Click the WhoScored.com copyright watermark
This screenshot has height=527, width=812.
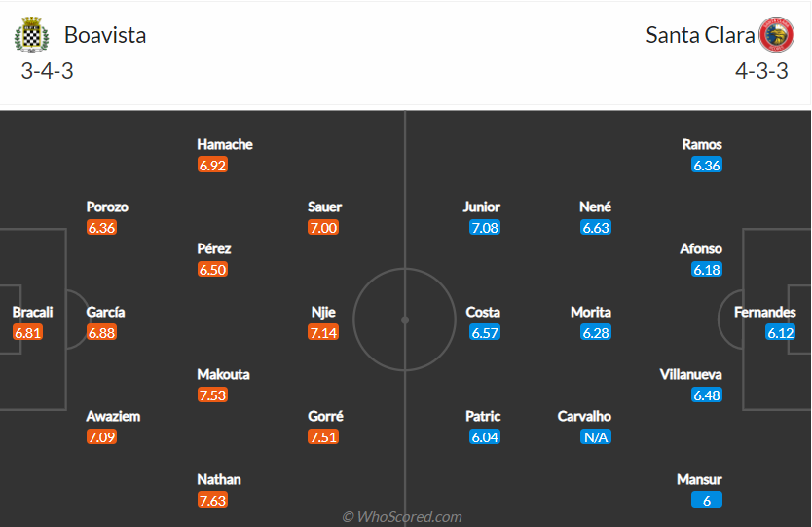click(402, 517)
